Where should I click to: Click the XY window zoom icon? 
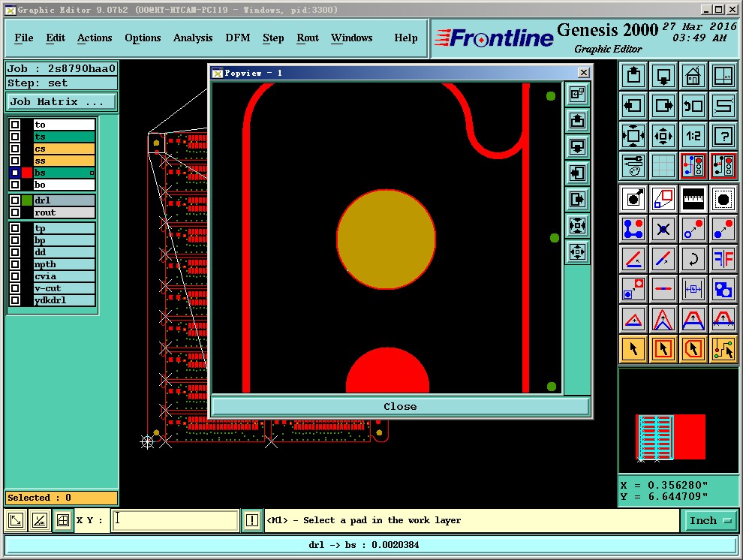(723, 76)
